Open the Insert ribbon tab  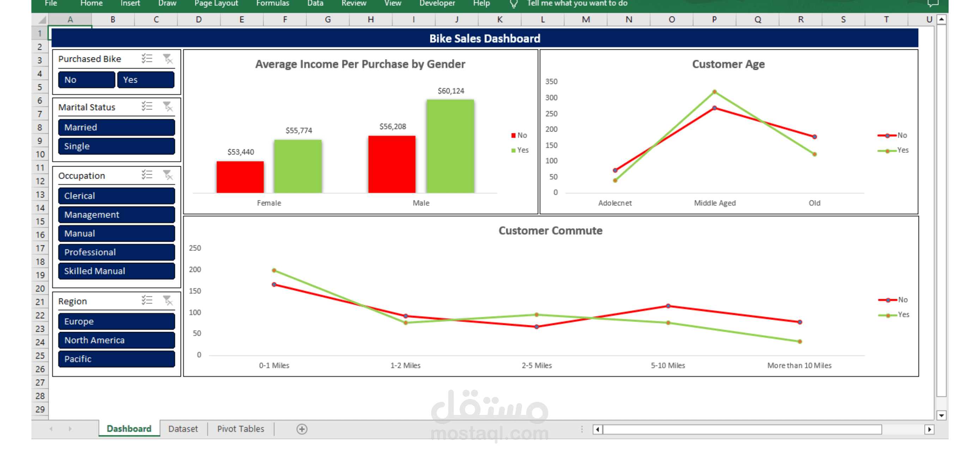130,4
